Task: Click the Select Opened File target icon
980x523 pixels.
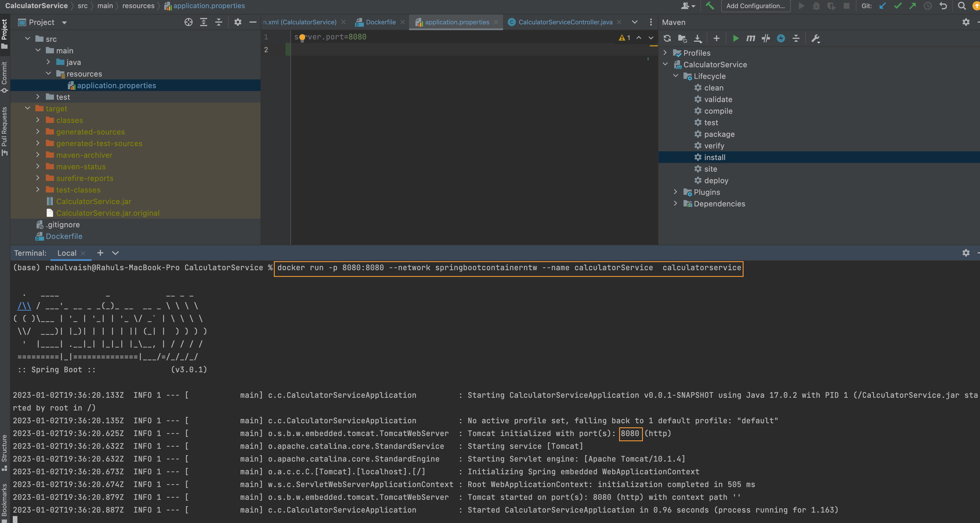Action: [188, 22]
